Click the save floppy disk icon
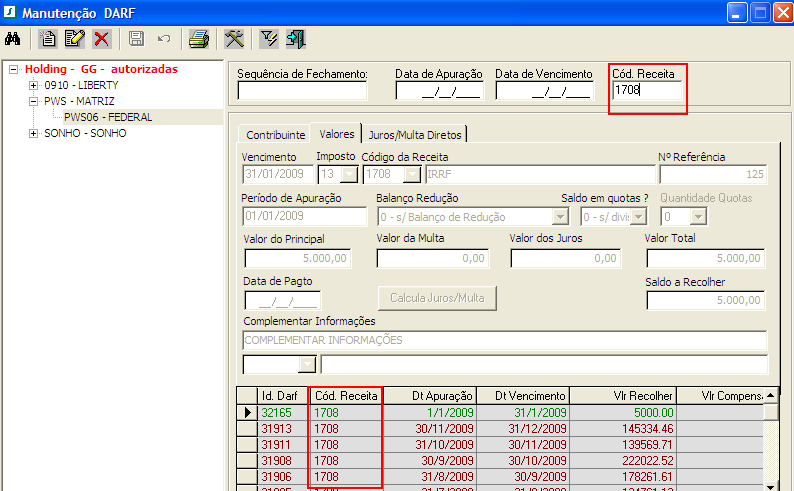Image resolution: width=794 pixels, height=491 pixels. [136, 39]
